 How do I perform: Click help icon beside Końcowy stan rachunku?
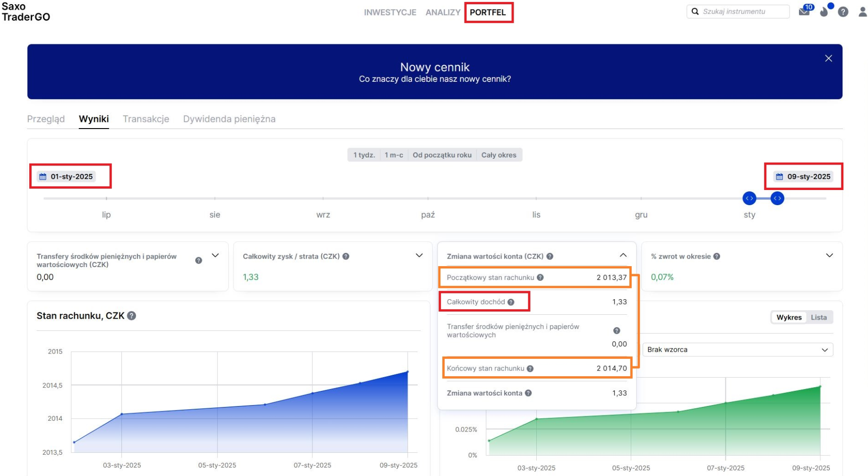point(530,369)
